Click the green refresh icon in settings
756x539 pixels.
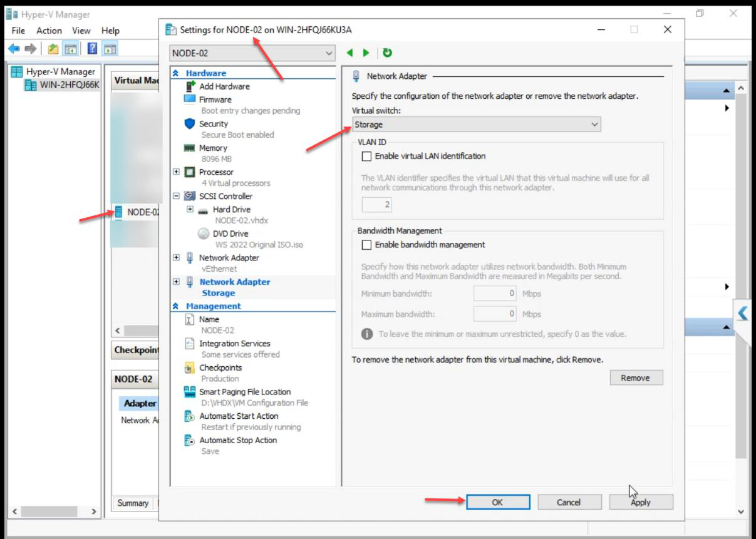pyautogui.click(x=388, y=53)
